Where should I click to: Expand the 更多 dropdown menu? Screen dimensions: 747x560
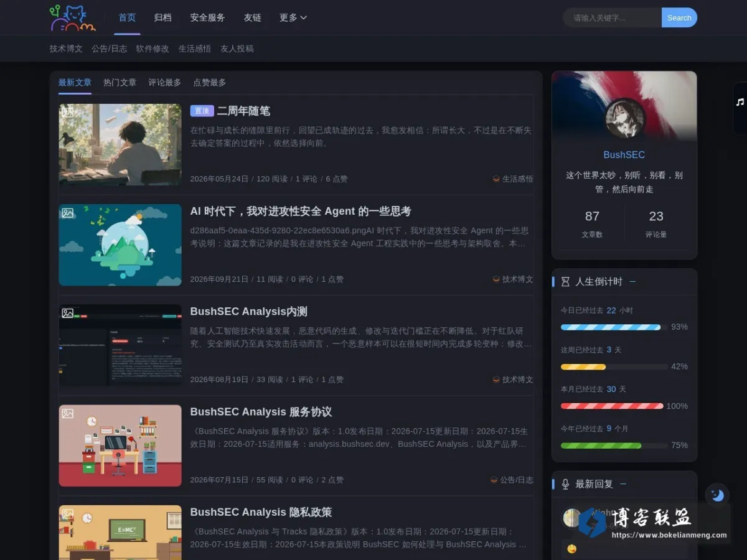[x=293, y=17]
